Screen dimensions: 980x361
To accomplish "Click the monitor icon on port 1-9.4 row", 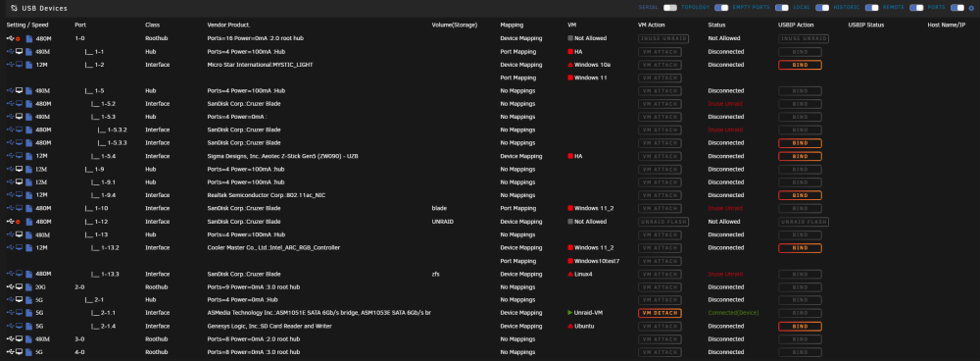I will click(19, 195).
